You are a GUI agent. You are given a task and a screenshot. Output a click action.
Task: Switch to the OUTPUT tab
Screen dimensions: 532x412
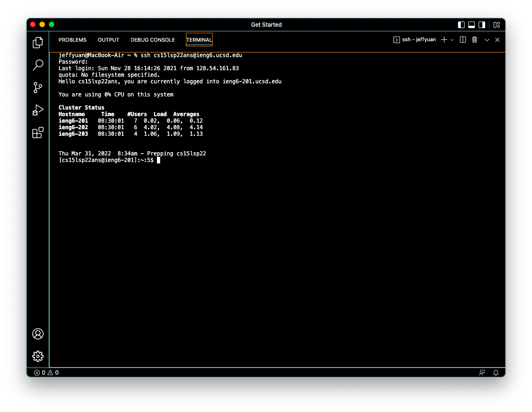109,40
